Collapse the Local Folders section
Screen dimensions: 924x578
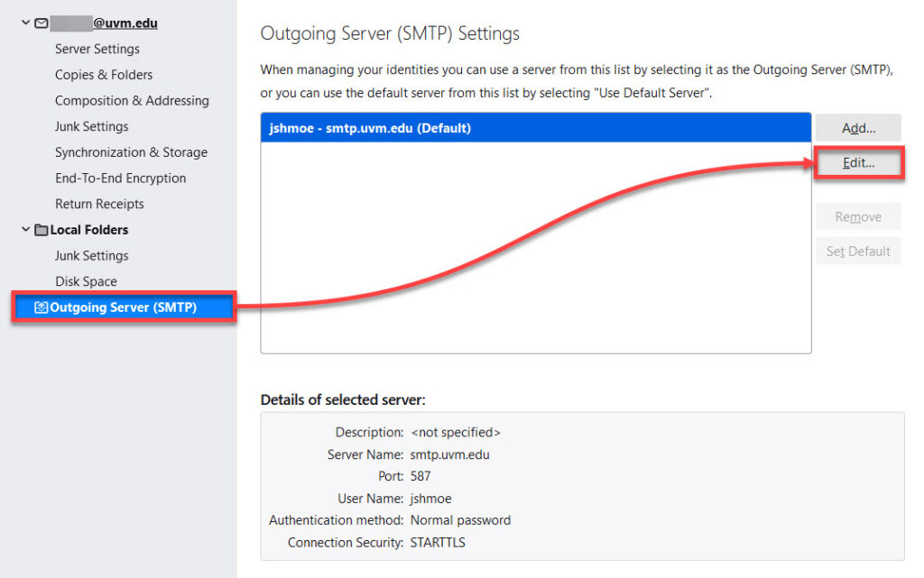point(25,230)
